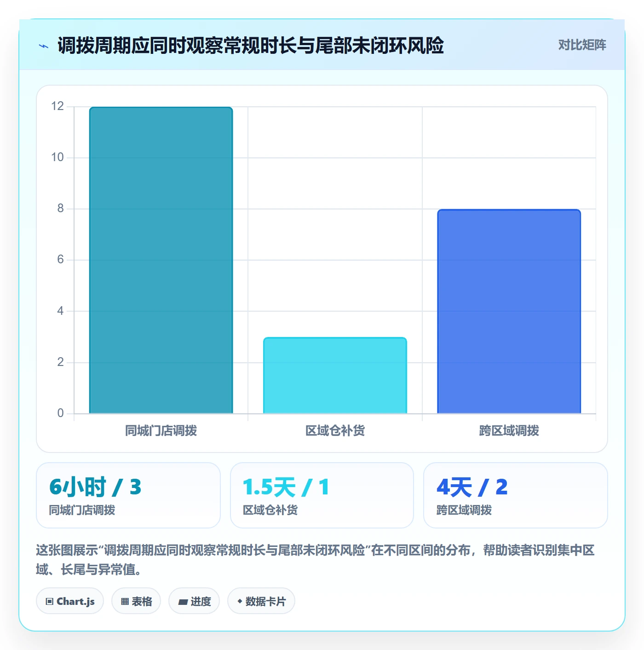
Task: Click the square icon in the Chart.js chip
Action: [50, 601]
